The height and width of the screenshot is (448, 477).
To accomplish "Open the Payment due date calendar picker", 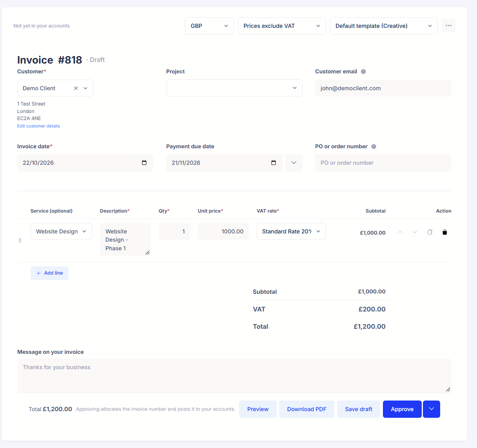I will coord(274,163).
